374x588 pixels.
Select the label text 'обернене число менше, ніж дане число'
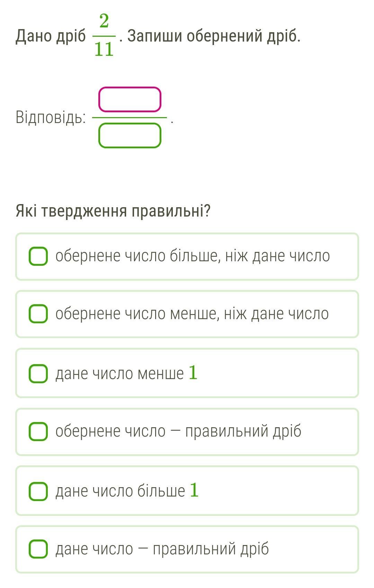pyautogui.click(x=192, y=314)
